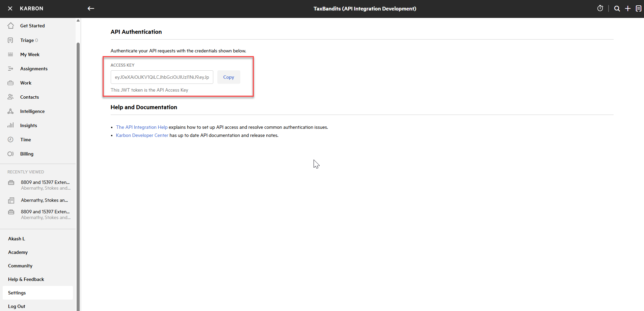Click the Get Started home icon

[10, 26]
